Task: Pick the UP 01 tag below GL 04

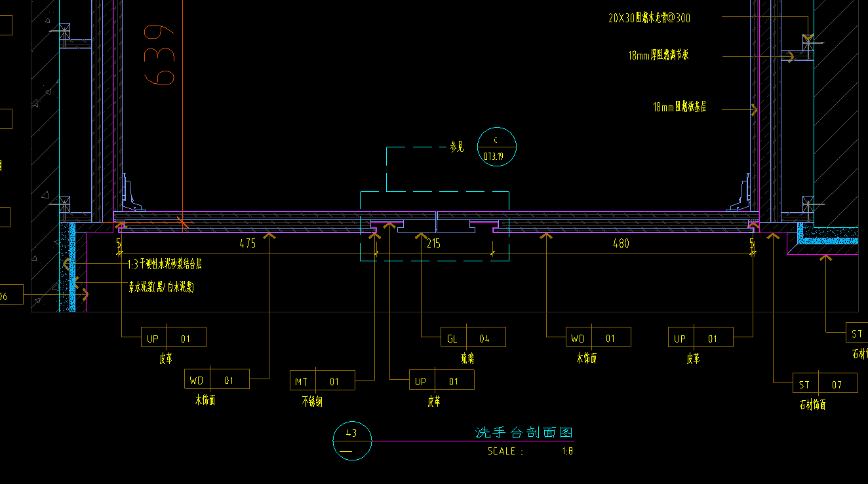Action: coord(442,380)
